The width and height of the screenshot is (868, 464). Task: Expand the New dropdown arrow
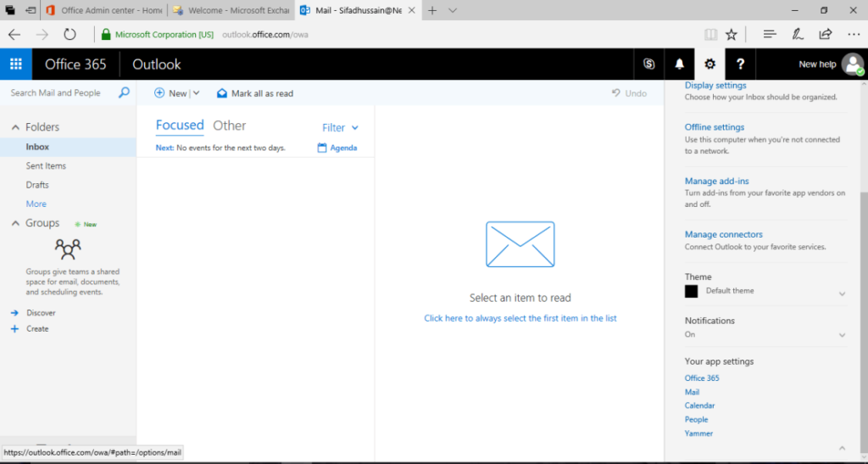tap(196, 93)
